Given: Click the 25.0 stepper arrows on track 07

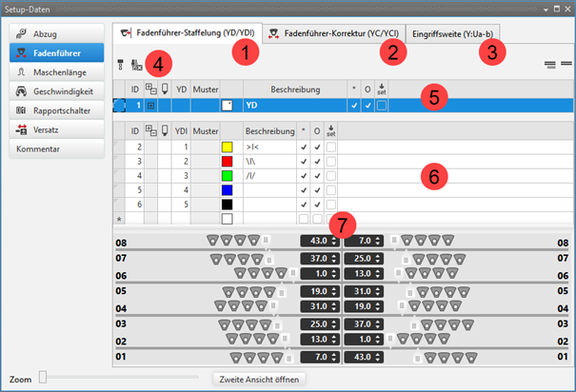Looking at the screenshot, I should click(380, 257).
